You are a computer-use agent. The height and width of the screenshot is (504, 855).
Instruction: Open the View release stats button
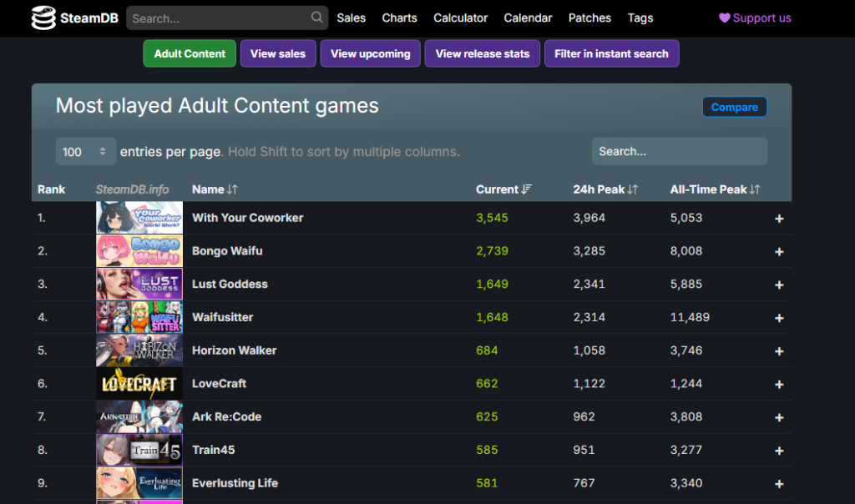click(x=482, y=53)
